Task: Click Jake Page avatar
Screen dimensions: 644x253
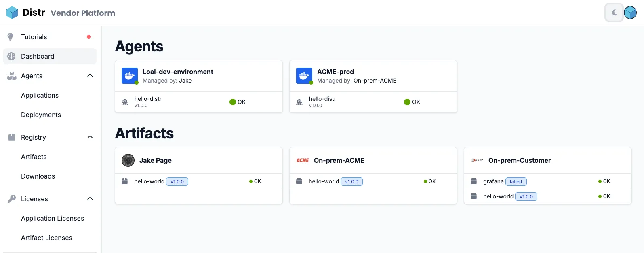Action: point(128,160)
